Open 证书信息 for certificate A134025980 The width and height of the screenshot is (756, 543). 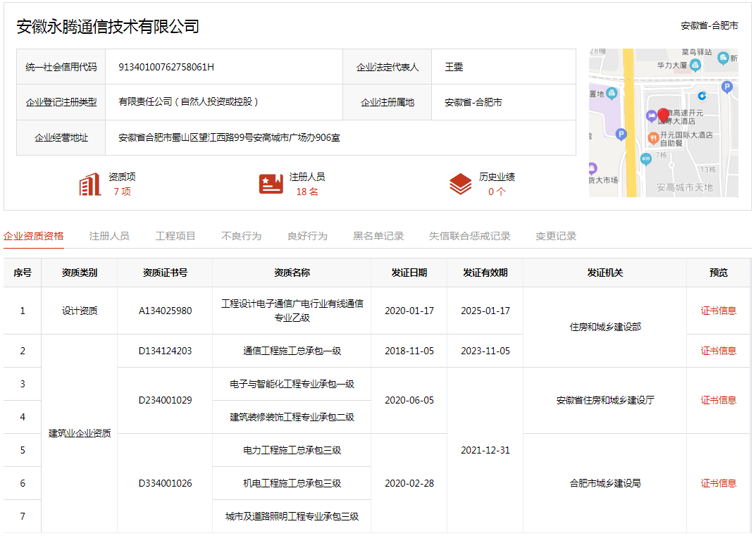(718, 310)
